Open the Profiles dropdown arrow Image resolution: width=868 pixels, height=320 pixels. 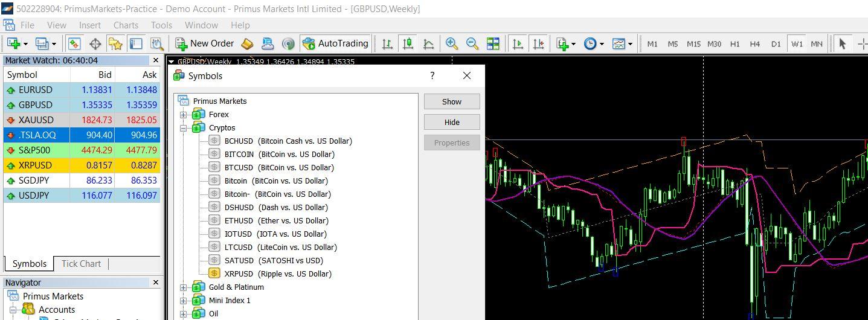tap(54, 43)
